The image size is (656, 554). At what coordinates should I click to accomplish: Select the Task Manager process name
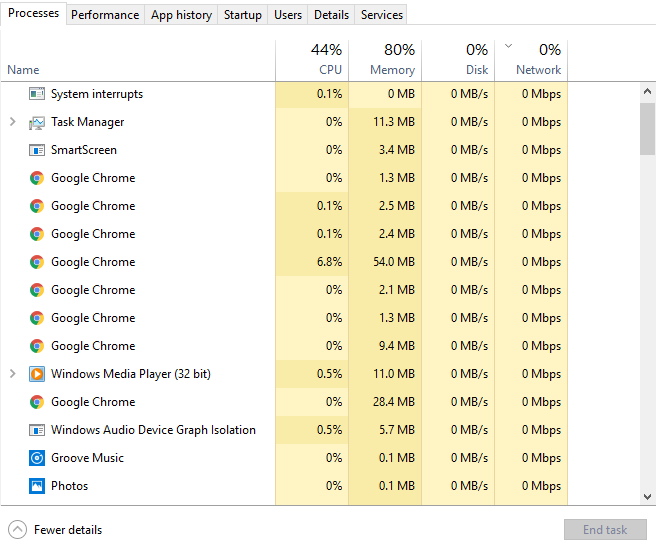pyautogui.click(x=87, y=122)
